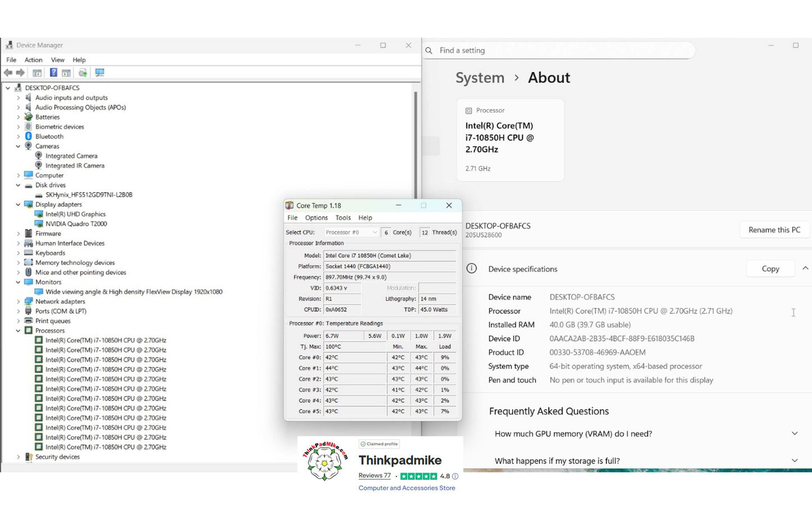
Task: Open the Options menu in Core Temp
Action: coord(316,218)
